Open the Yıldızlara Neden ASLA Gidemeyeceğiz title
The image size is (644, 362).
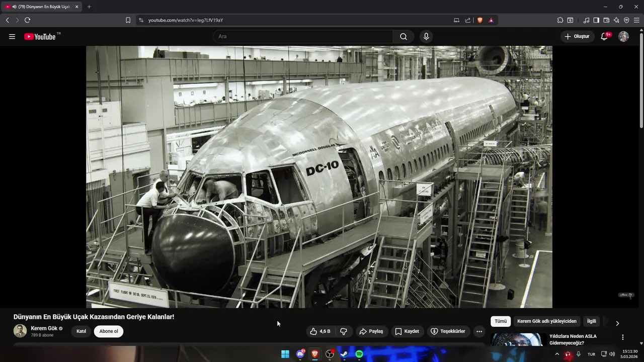point(573,339)
